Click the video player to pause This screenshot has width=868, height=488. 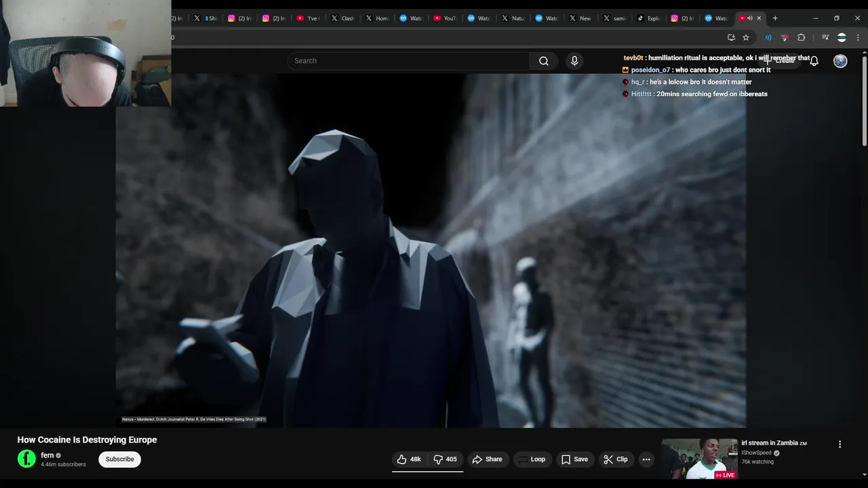(x=431, y=251)
